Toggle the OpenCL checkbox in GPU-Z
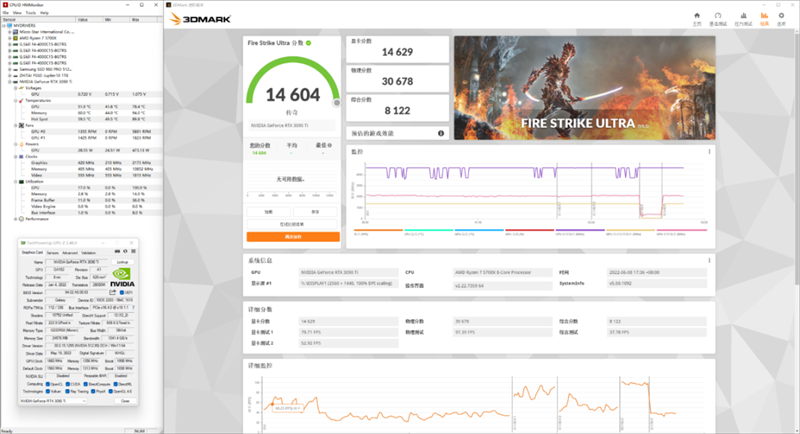The image size is (800, 434). point(48,384)
